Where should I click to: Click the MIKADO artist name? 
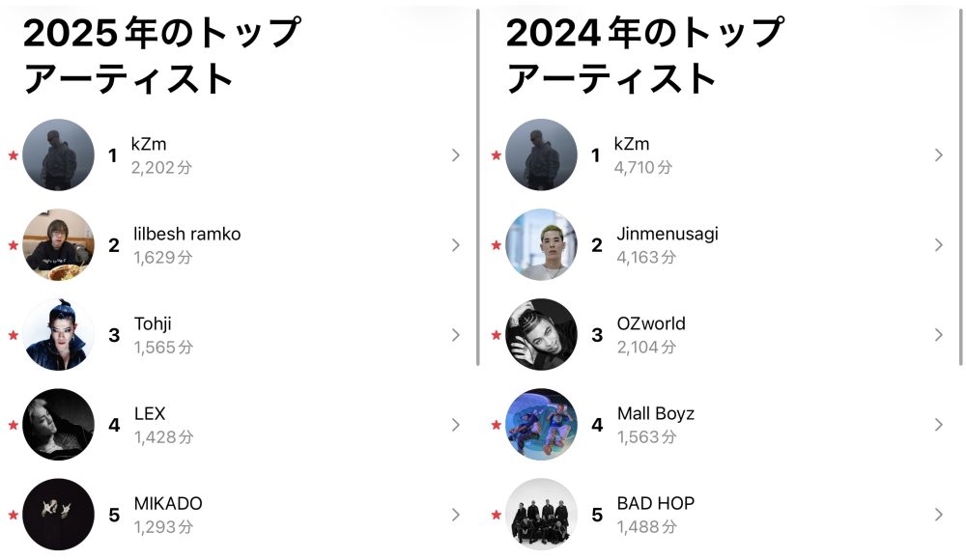[168, 503]
